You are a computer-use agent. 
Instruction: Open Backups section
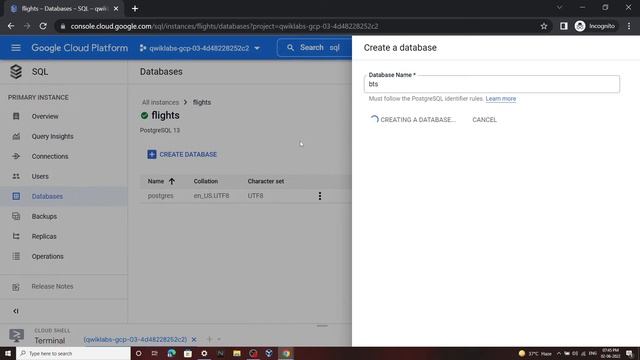click(x=44, y=216)
